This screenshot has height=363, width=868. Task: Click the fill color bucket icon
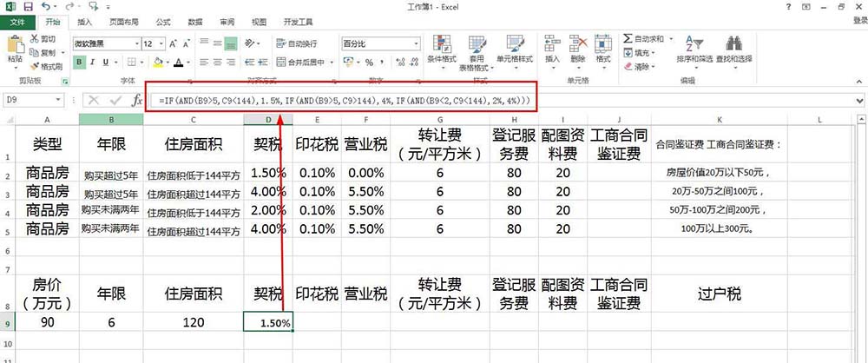tap(158, 62)
